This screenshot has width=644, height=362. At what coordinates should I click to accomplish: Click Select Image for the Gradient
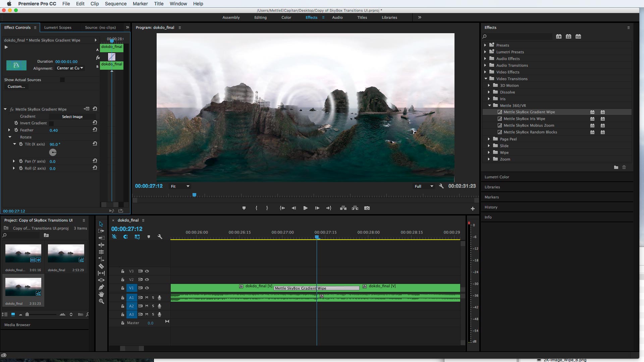(x=72, y=117)
